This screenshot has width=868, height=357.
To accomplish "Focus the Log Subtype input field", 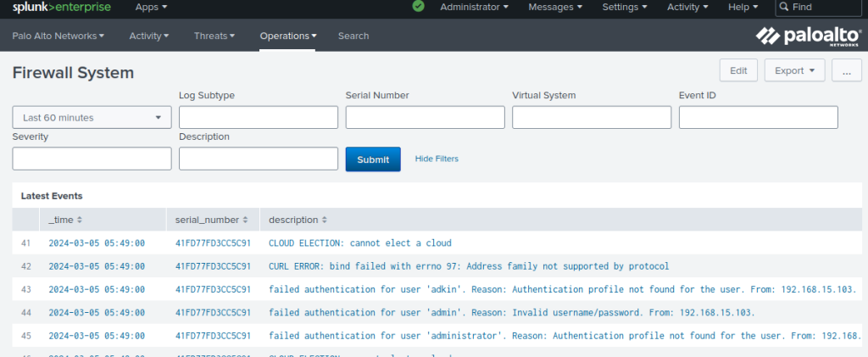I will pyautogui.click(x=259, y=117).
